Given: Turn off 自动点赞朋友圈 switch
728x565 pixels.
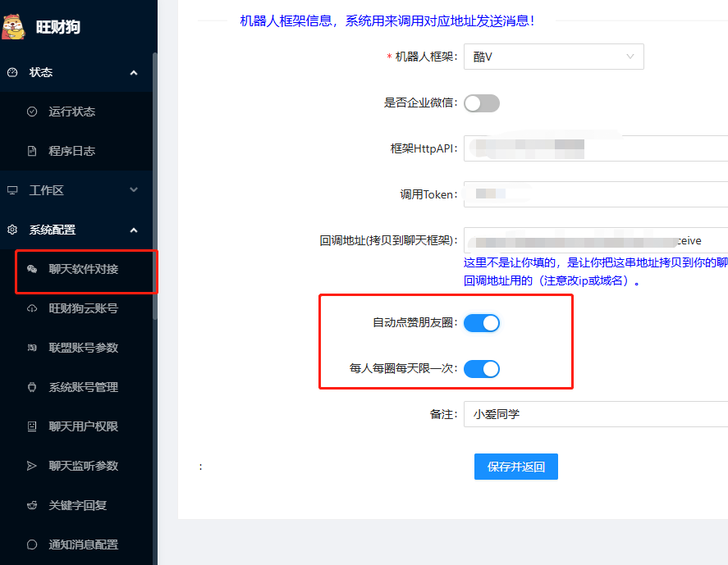Looking at the screenshot, I should coord(482,323).
